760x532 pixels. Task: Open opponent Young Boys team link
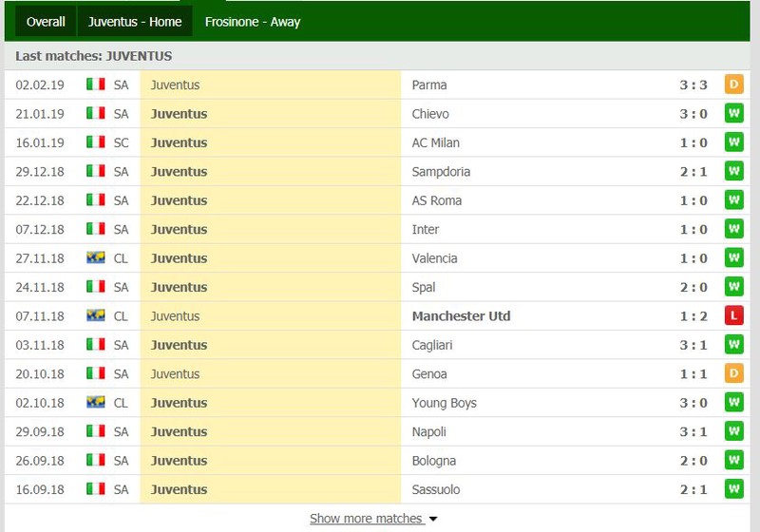tap(444, 403)
